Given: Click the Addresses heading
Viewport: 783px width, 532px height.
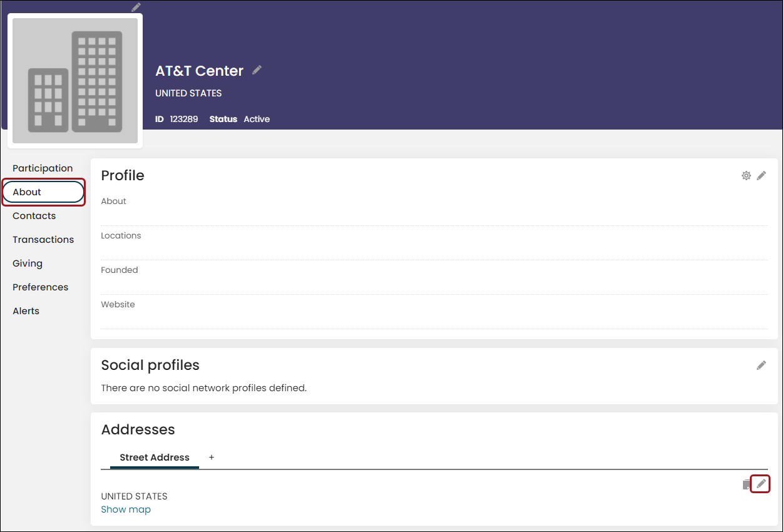Looking at the screenshot, I should pyautogui.click(x=138, y=429).
